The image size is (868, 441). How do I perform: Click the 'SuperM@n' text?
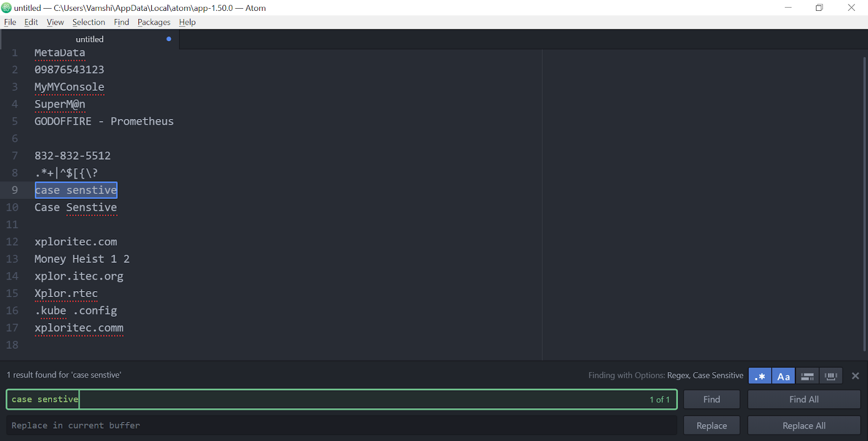(60, 104)
